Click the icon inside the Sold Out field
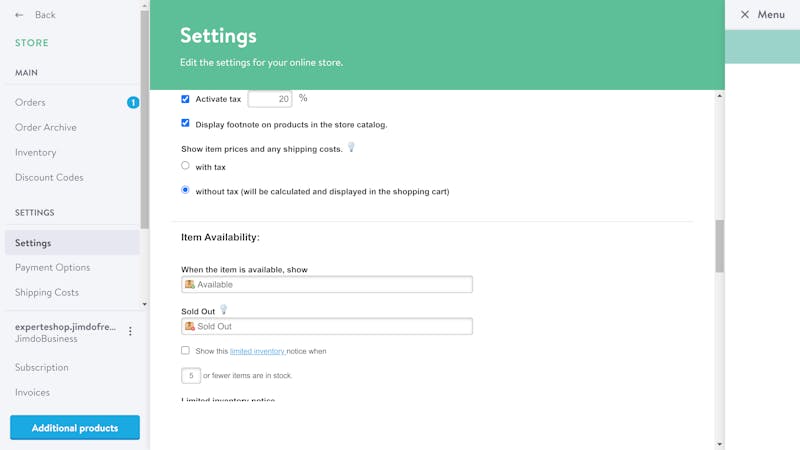 tap(190, 326)
